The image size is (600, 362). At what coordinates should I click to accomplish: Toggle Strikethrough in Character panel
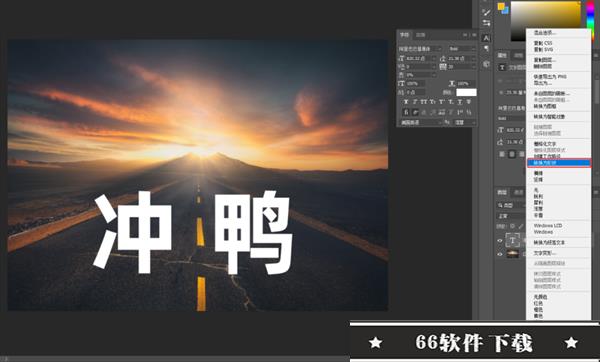pyautogui.click(x=469, y=101)
